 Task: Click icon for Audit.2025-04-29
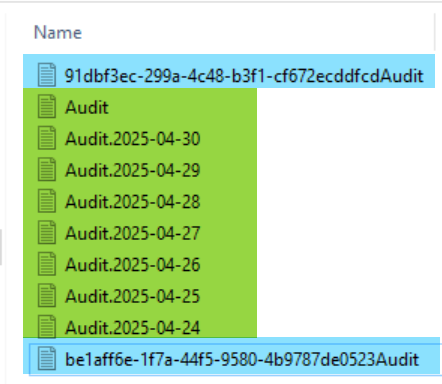point(46,169)
